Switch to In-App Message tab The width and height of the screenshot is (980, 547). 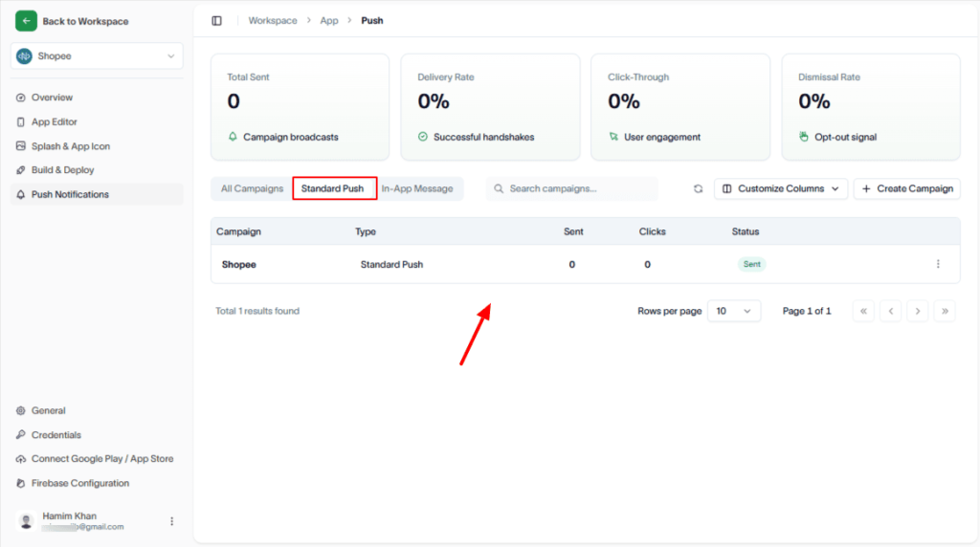coord(417,188)
